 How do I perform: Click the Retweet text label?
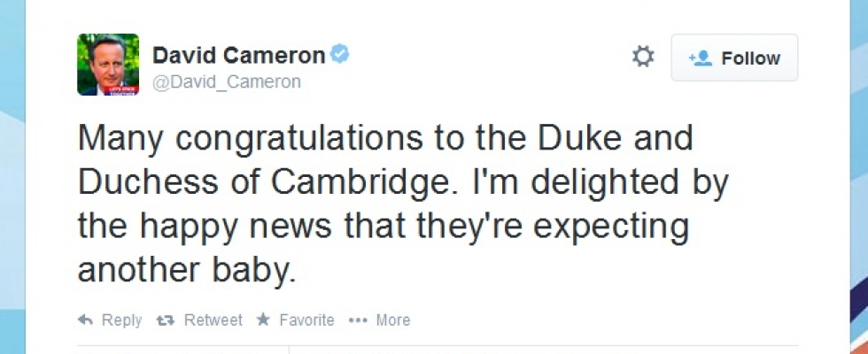click(x=213, y=320)
